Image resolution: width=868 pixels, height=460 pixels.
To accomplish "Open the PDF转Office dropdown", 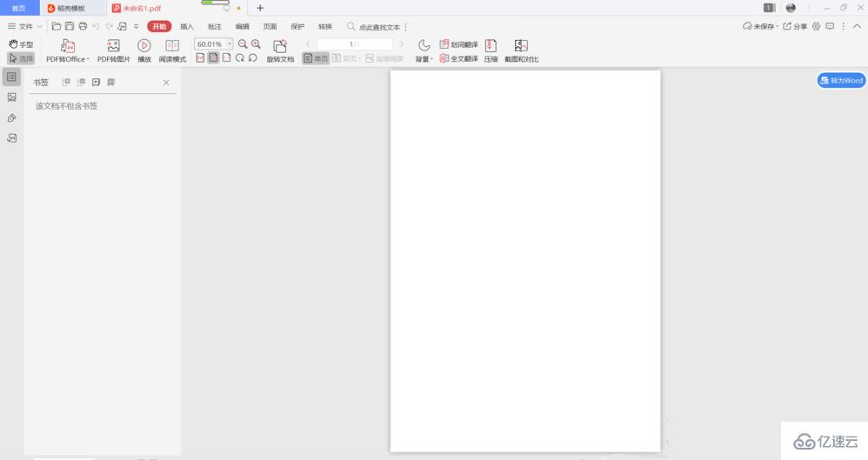I will [x=68, y=51].
